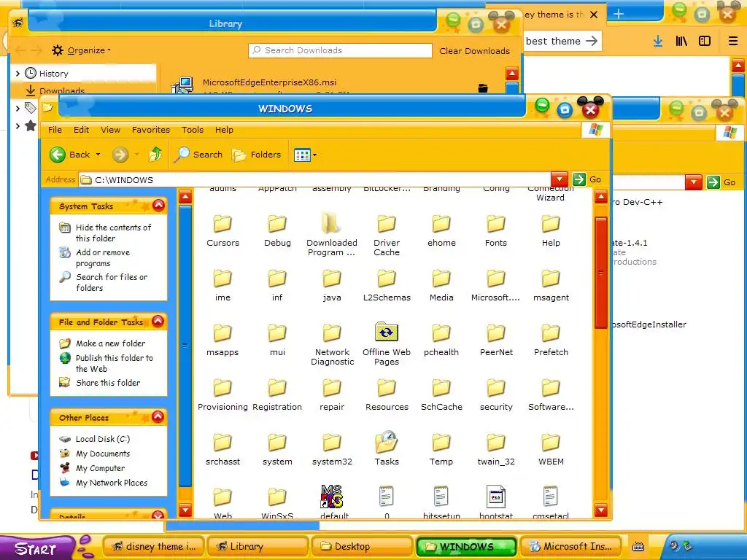The image size is (747, 560).
Task: Click the file pane vertical scrollbar thumb
Action: [x=601, y=273]
